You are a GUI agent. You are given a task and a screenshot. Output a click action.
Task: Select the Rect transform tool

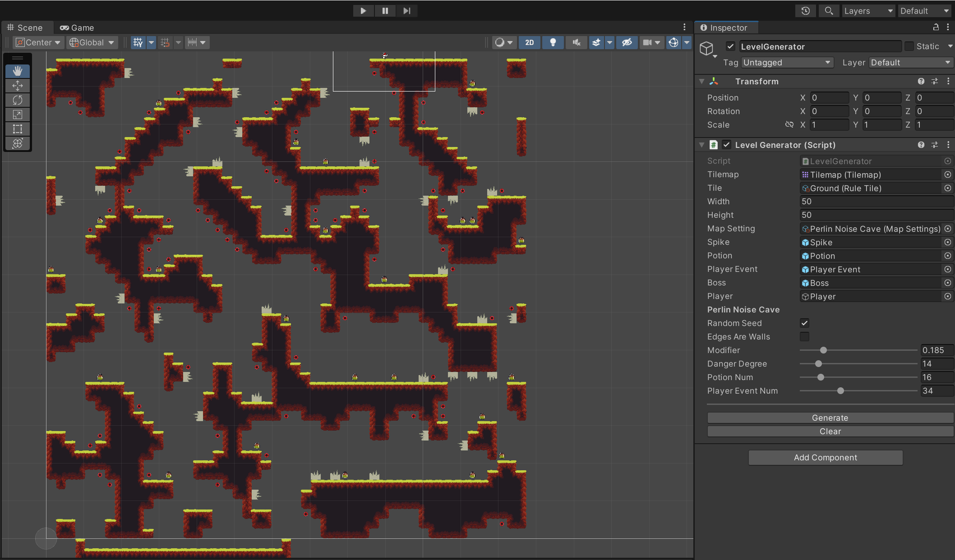(18, 129)
